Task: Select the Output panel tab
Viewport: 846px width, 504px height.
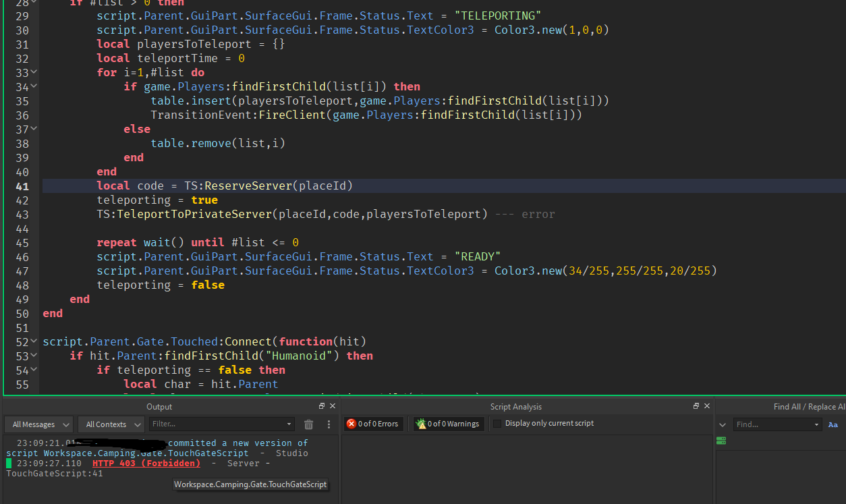Action: pyautogui.click(x=159, y=406)
